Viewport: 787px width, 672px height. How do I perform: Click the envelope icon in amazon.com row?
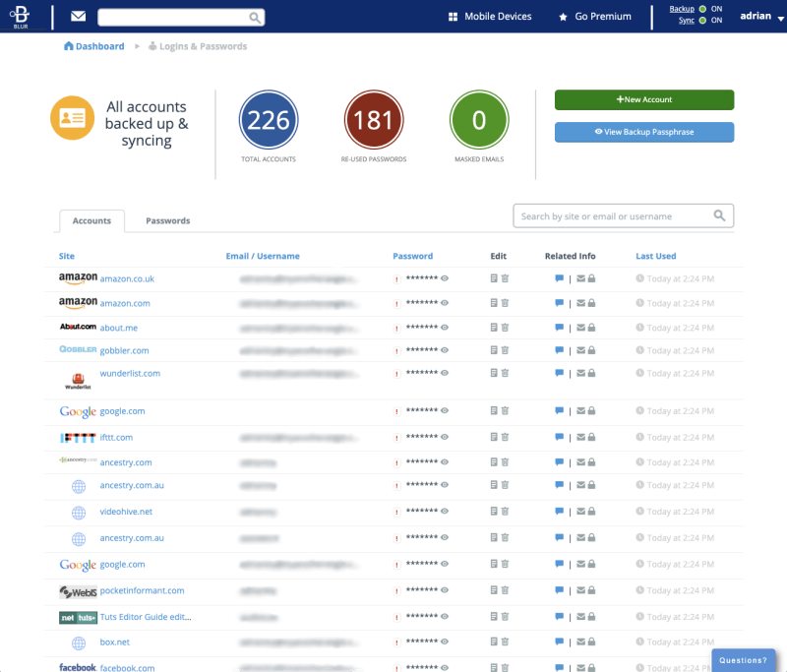[580, 303]
